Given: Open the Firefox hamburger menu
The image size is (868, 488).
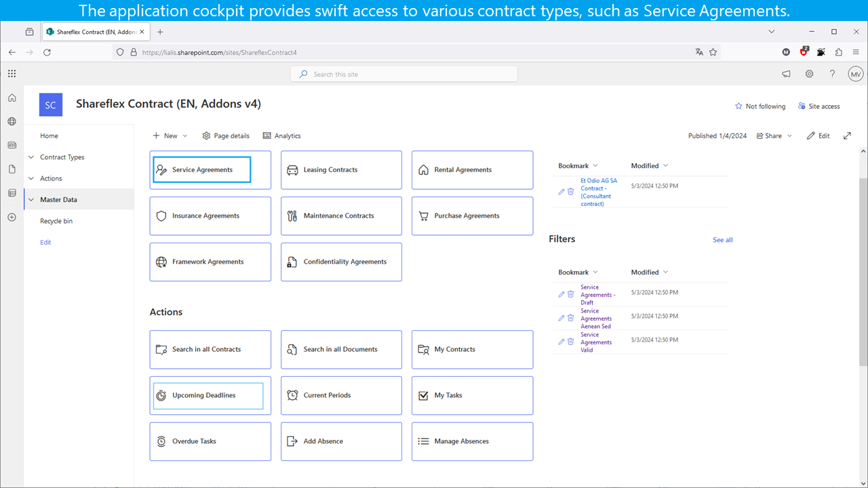Looking at the screenshot, I should coord(856,52).
